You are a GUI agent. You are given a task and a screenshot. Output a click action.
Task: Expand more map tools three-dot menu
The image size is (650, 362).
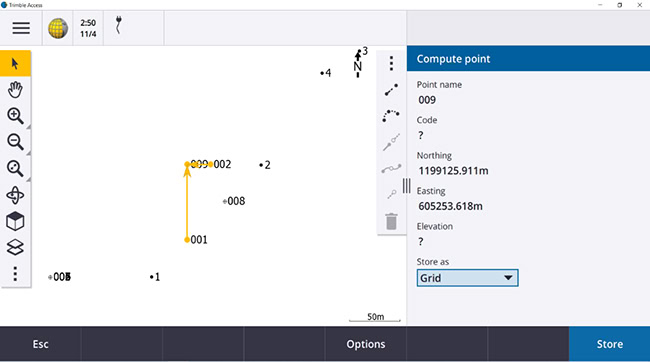15,274
